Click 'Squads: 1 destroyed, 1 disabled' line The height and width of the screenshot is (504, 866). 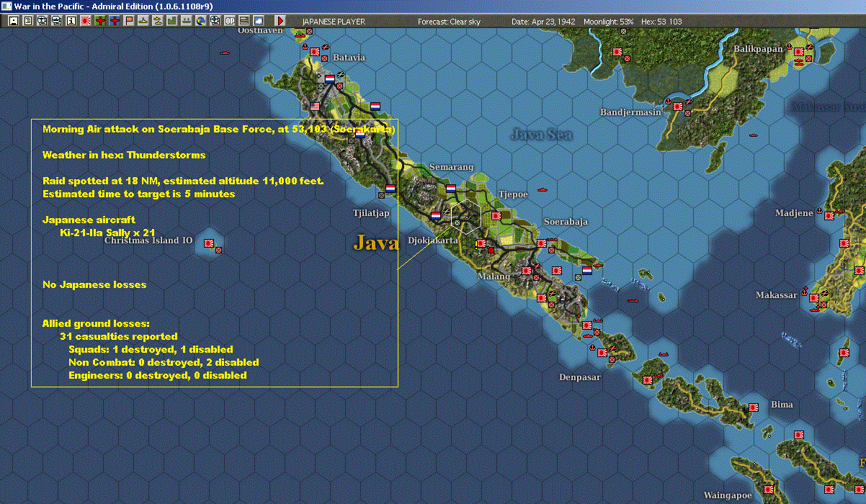tap(151, 349)
